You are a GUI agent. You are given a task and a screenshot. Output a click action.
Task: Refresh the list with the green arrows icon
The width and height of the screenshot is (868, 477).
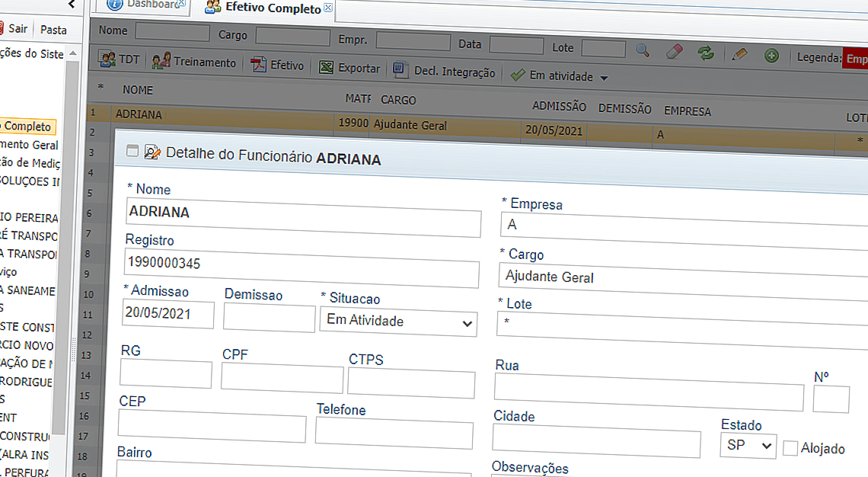click(x=705, y=52)
